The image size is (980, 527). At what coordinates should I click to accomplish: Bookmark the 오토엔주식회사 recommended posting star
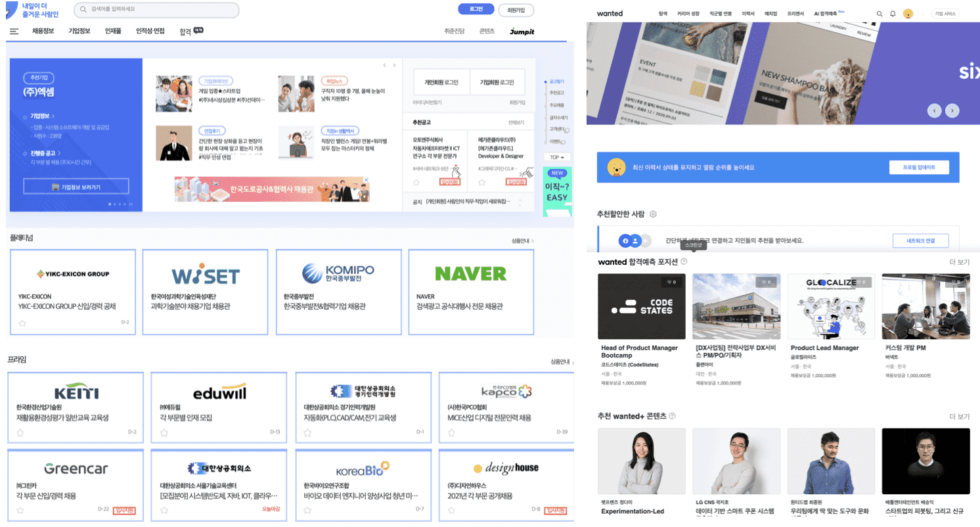click(416, 182)
